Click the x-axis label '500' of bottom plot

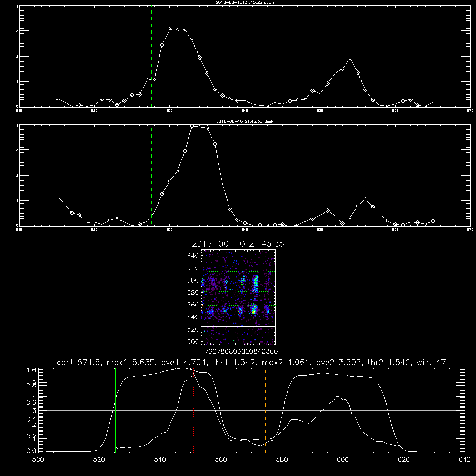click(38, 460)
